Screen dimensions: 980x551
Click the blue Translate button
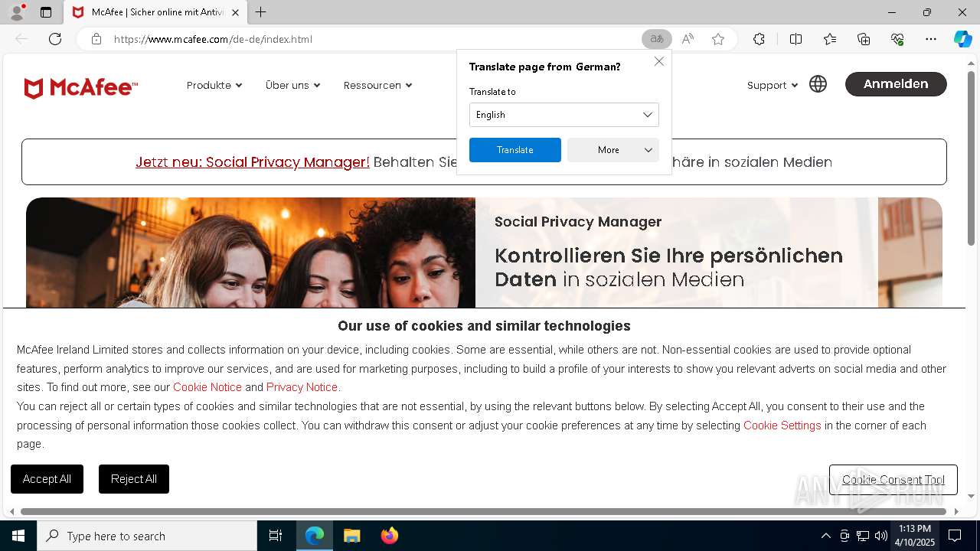point(514,150)
